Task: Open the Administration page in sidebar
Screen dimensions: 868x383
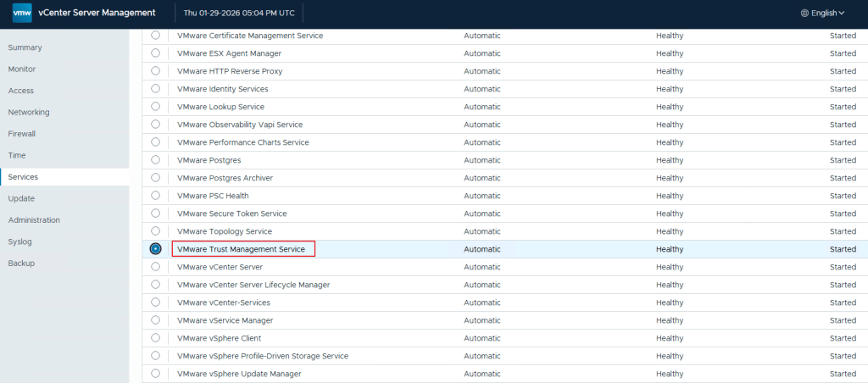Action: click(x=34, y=220)
